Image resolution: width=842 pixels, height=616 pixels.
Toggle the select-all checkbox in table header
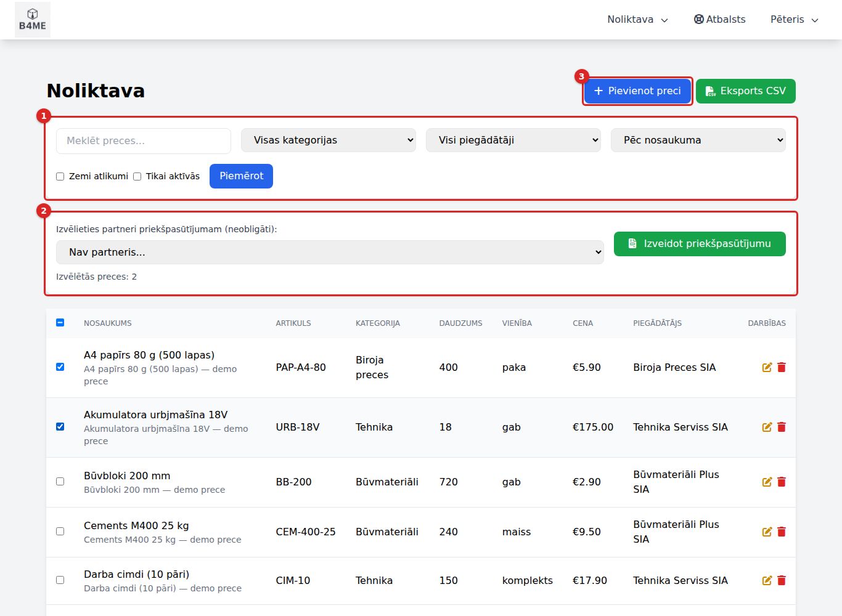60,322
